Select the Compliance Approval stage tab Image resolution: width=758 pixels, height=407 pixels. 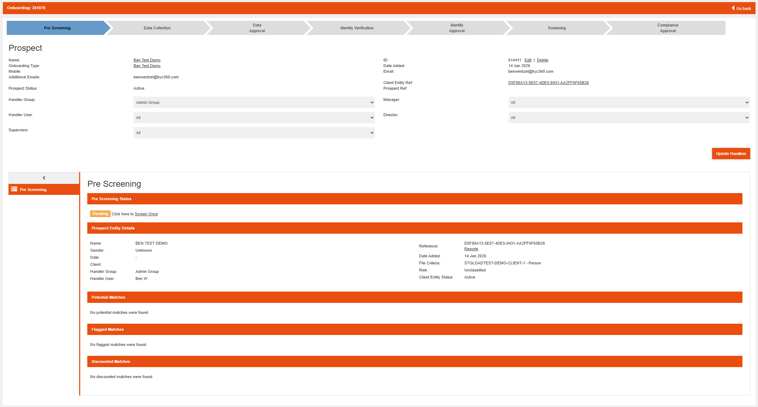667,28
